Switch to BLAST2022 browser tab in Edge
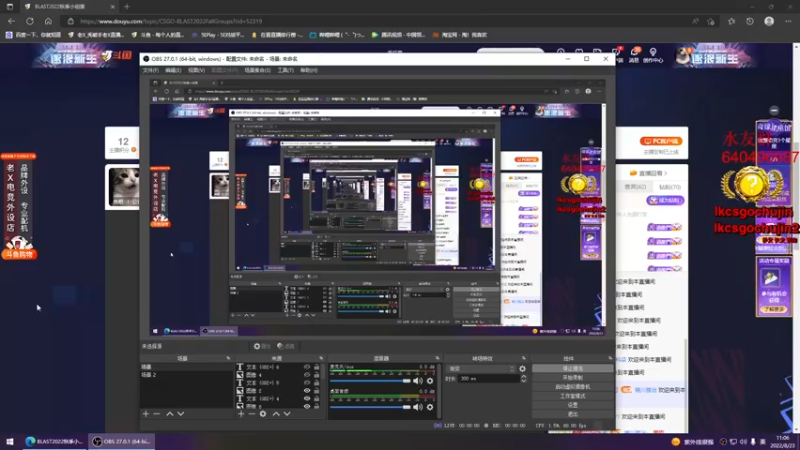The width and height of the screenshot is (800, 450). coord(68,7)
